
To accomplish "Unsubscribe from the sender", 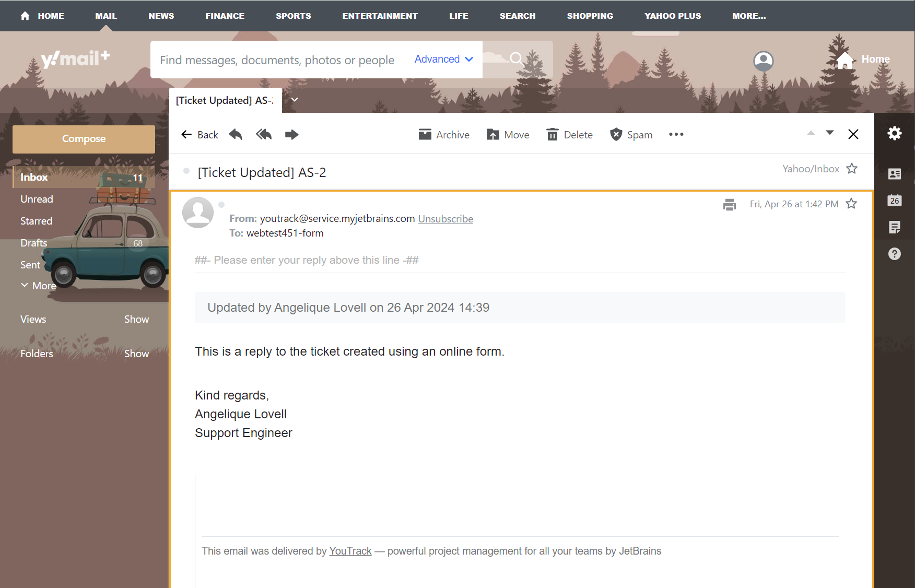I will point(445,218).
